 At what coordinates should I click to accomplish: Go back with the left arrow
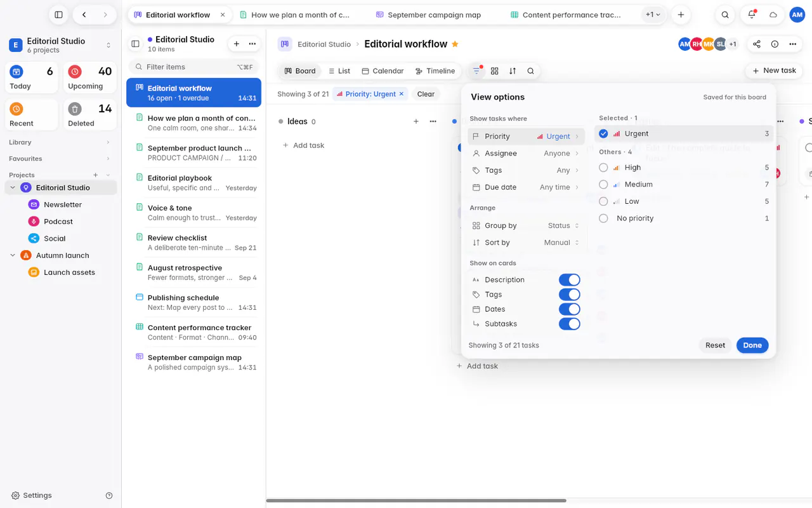pyautogui.click(x=84, y=15)
